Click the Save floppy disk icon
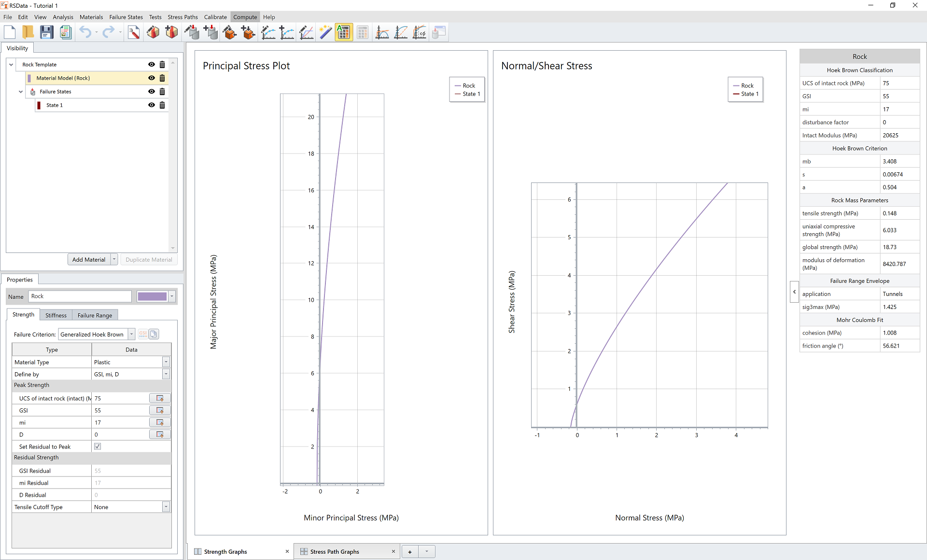This screenshot has width=927, height=560. [x=46, y=32]
